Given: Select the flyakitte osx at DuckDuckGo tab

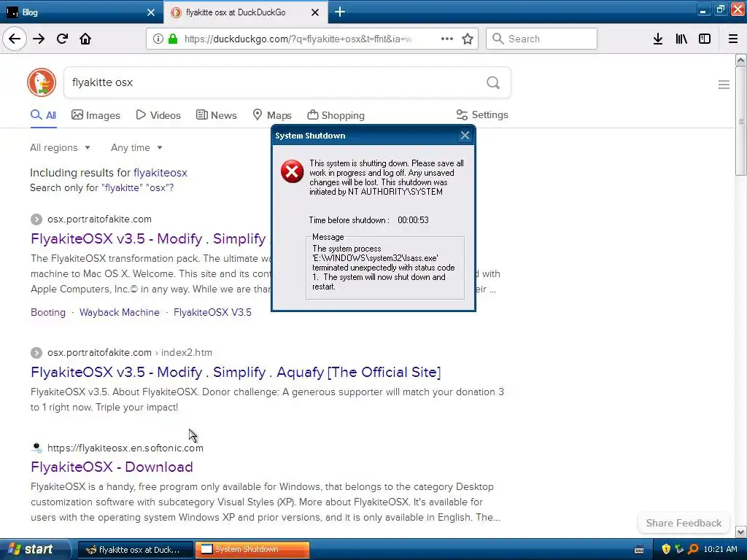Looking at the screenshot, I should click(245, 12).
